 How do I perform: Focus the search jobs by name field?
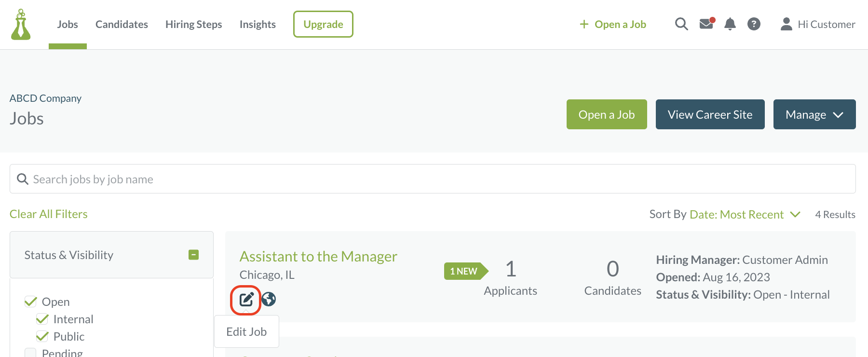coord(433,179)
